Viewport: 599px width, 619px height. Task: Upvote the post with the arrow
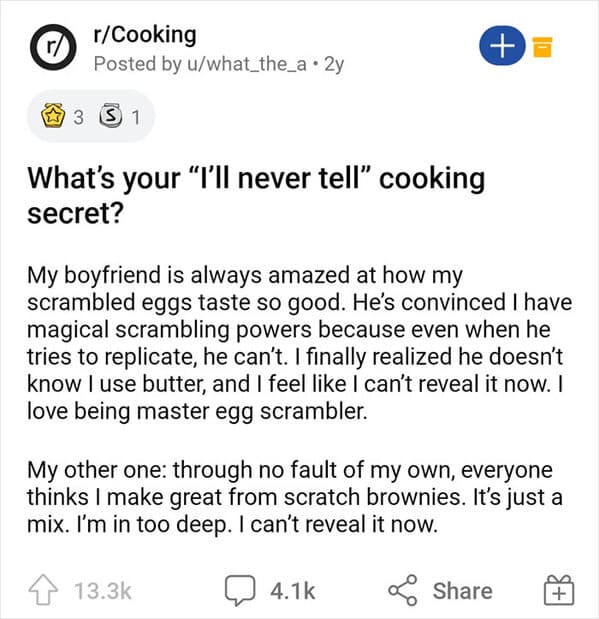[x=43, y=590]
